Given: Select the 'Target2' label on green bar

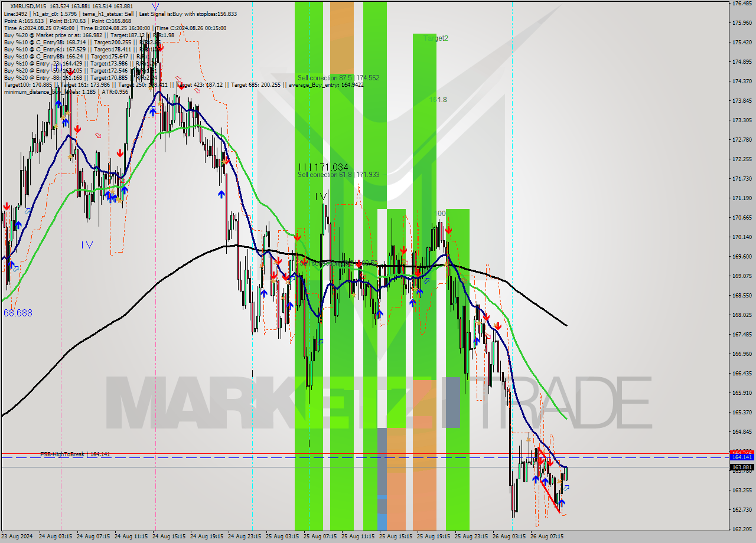Looking at the screenshot, I should (x=436, y=38).
